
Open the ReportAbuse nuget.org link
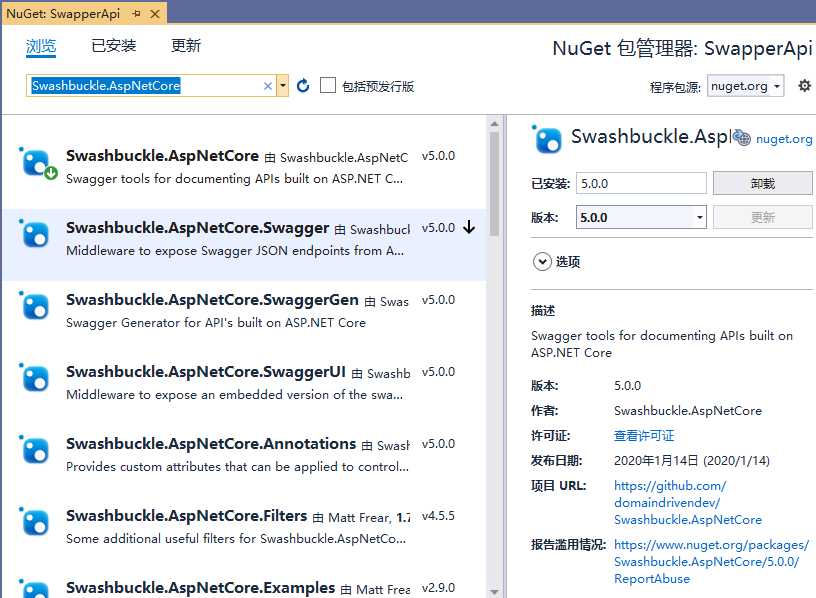point(711,562)
